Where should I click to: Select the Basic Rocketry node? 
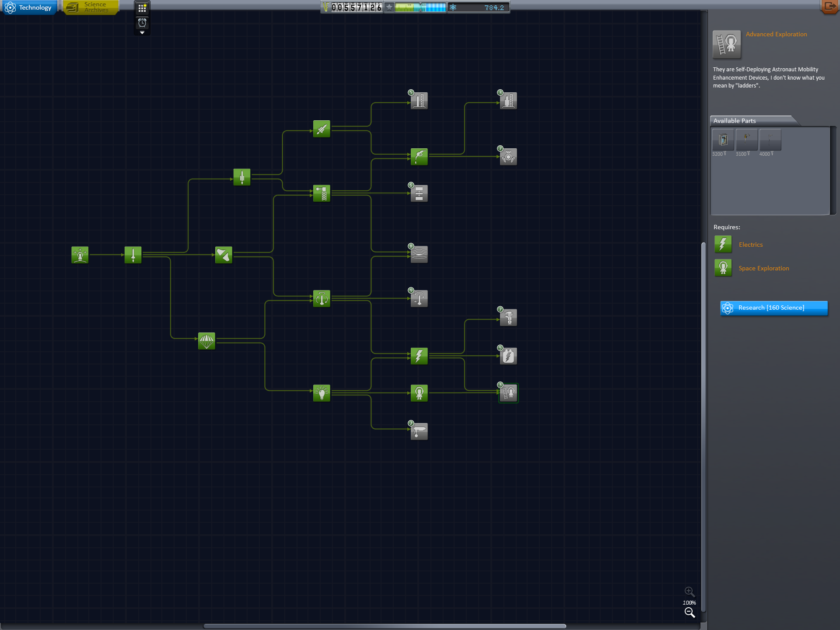[x=133, y=255]
